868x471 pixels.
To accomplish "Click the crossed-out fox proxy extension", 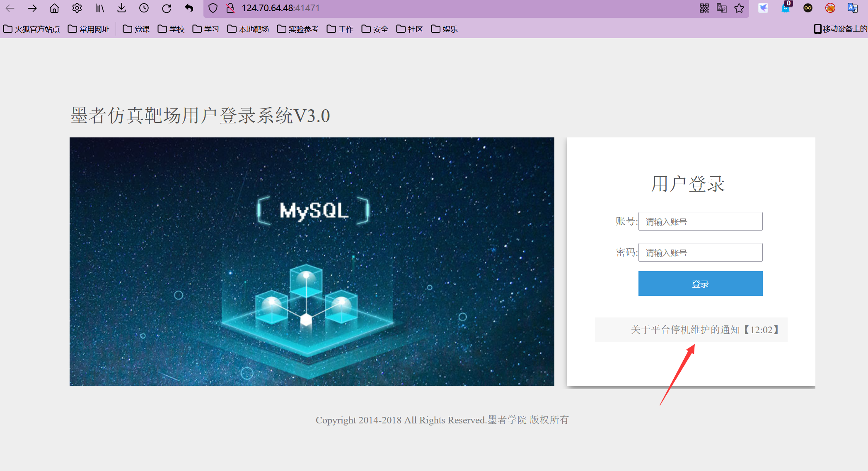I will [829, 8].
